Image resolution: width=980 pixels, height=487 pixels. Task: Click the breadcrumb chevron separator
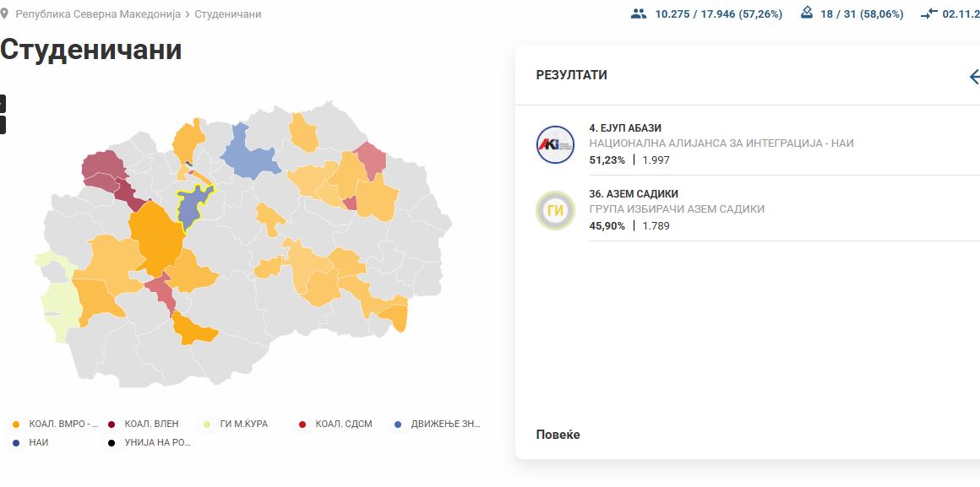(x=187, y=14)
